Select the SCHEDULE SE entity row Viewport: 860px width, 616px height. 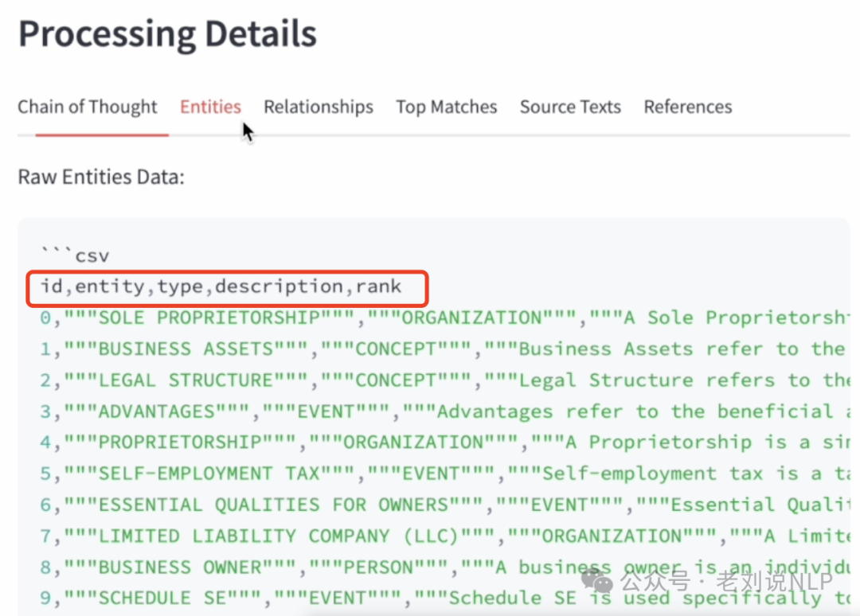444,598
